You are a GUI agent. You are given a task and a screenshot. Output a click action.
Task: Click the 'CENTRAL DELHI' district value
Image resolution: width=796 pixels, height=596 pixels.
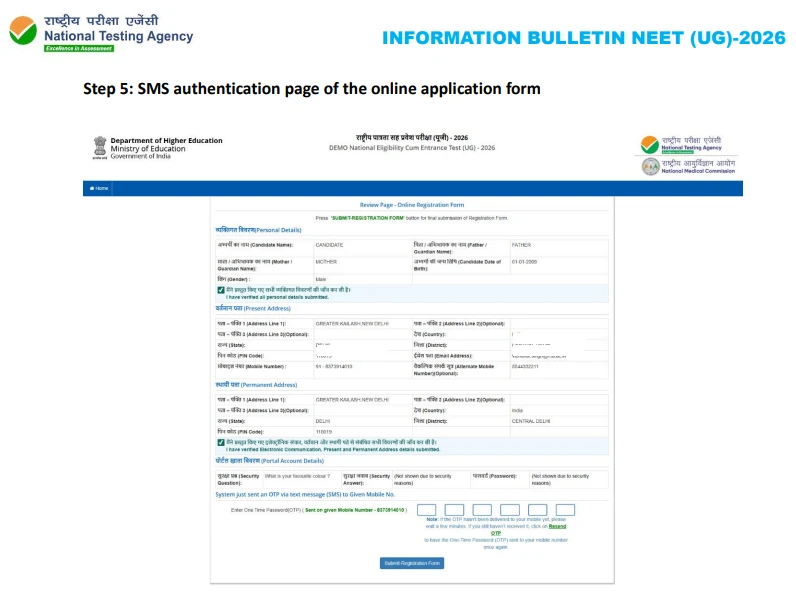tap(531, 421)
